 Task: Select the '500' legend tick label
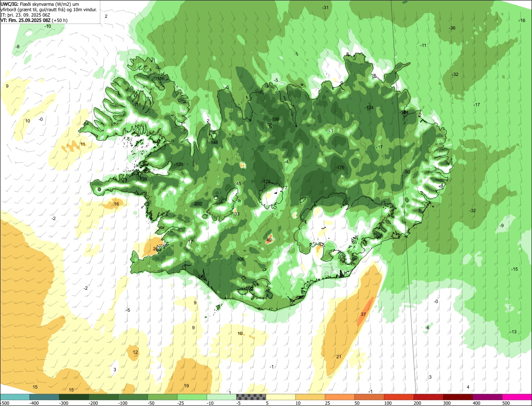coord(506,403)
